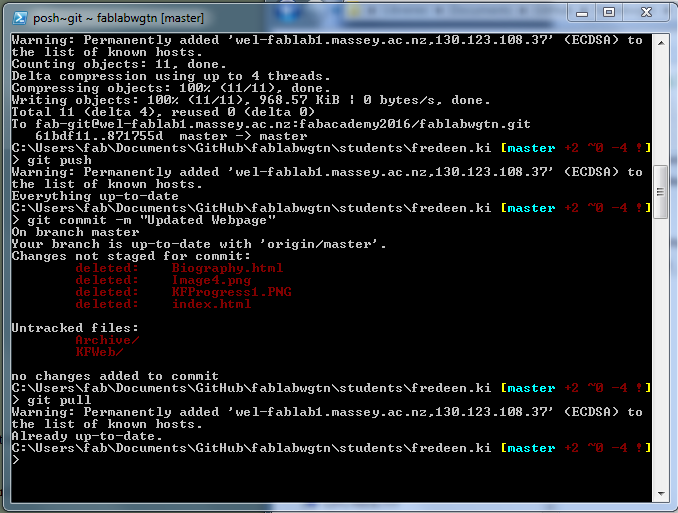
Task: Click the 'Counting objects: 11, done.' line
Action: pos(119,64)
